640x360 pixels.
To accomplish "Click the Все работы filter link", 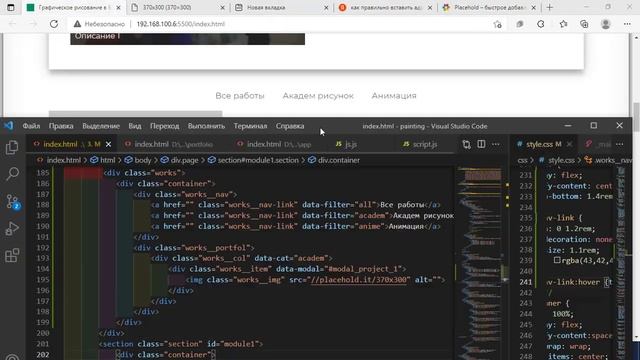I will coord(240,96).
